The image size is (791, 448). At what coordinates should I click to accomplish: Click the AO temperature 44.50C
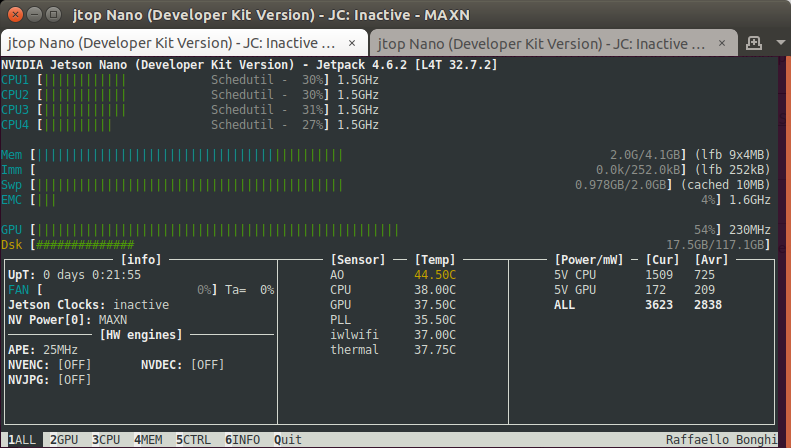tap(435, 275)
